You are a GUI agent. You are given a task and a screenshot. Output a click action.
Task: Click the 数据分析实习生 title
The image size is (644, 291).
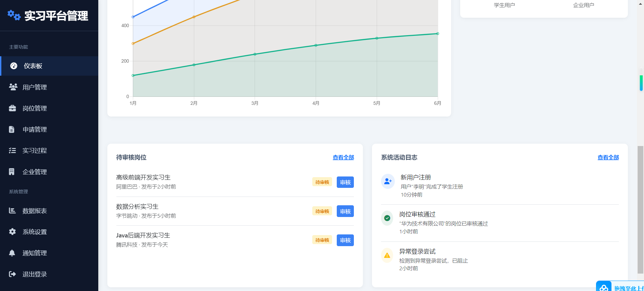coord(137,206)
